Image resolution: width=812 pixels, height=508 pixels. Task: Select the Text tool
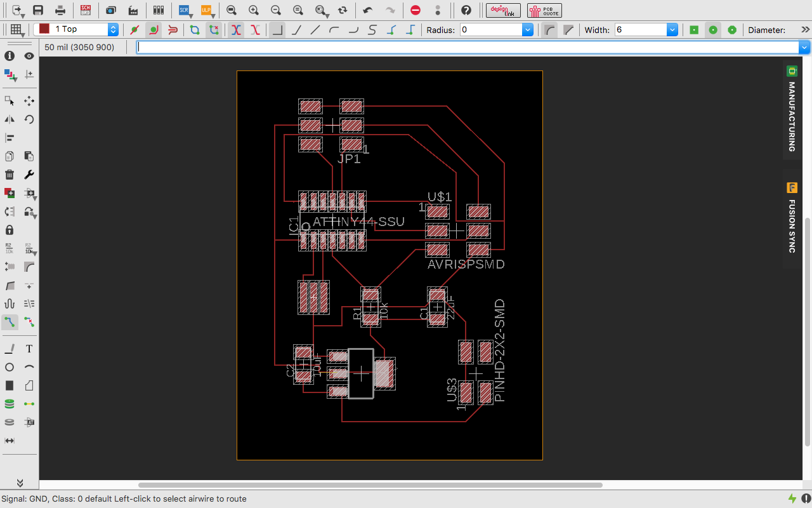29,349
